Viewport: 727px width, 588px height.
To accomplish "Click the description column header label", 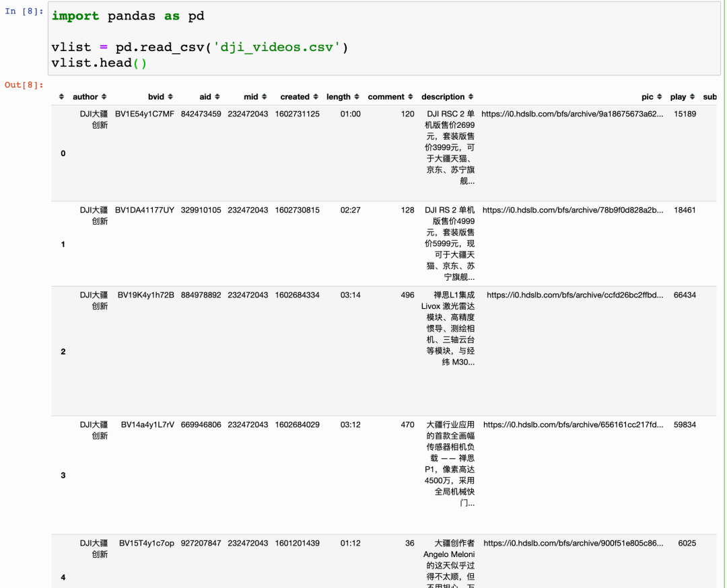I will (443, 97).
